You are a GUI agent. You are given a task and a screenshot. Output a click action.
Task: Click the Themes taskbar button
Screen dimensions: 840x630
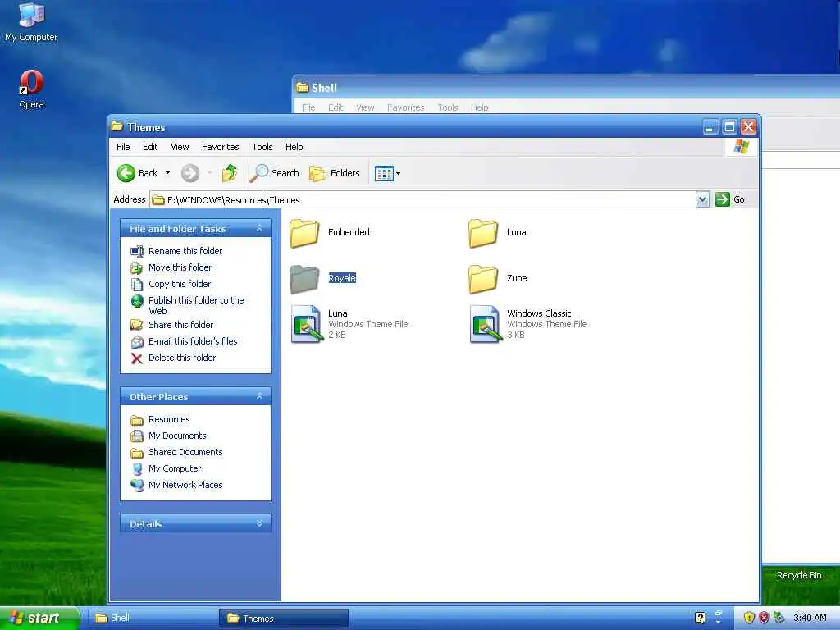click(x=283, y=618)
